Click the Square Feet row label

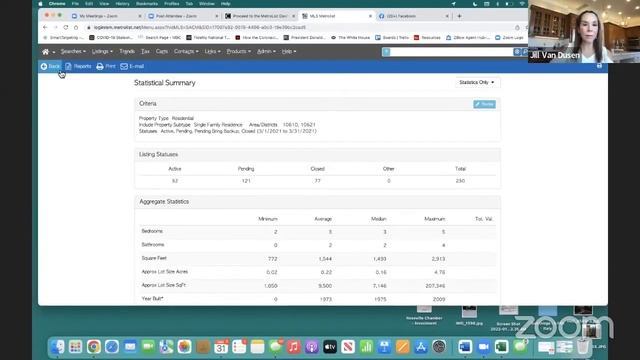[154, 258]
